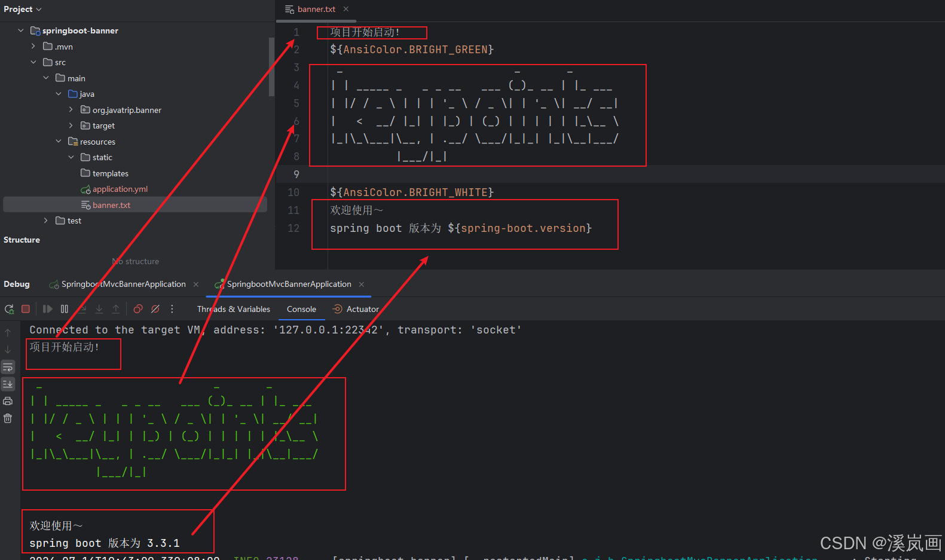The width and height of the screenshot is (945, 560).
Task: Switch to Threads & Variables tab
Action: coord(234,309)
